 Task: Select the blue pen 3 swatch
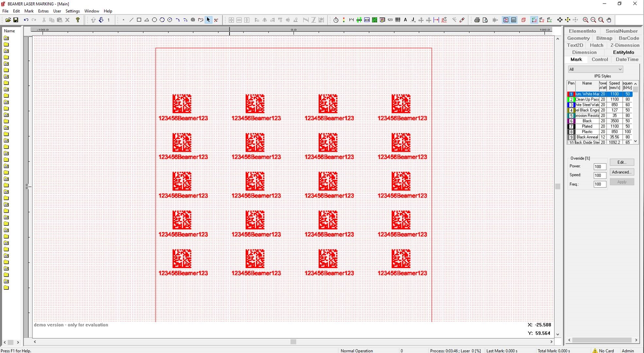point(571,105)
